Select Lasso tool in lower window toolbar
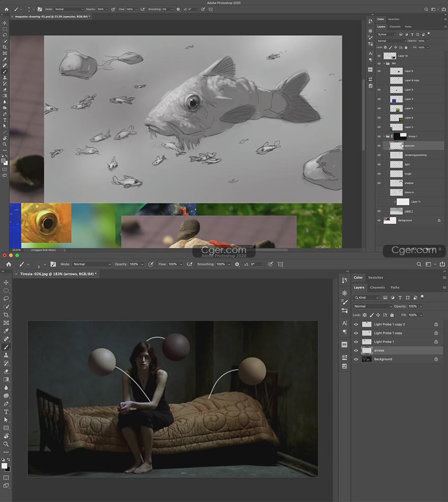The height and width of the screenshot is (502, 448). 6,298
